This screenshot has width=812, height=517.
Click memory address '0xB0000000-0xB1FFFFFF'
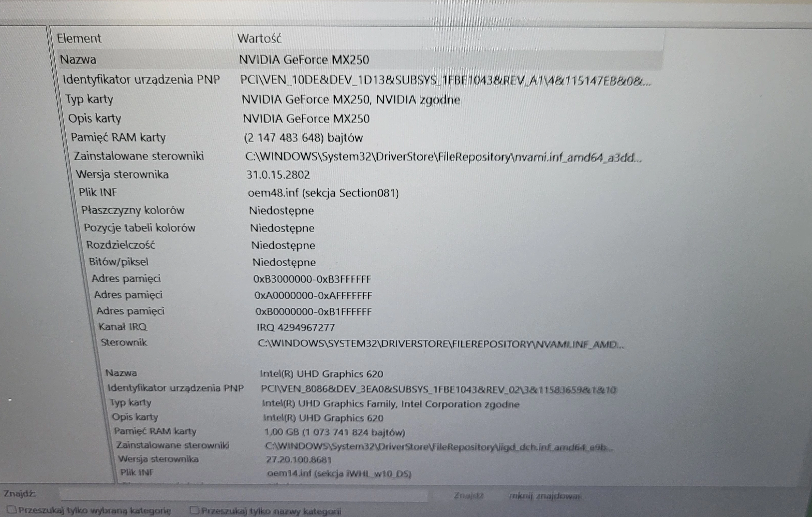[314, 311]
